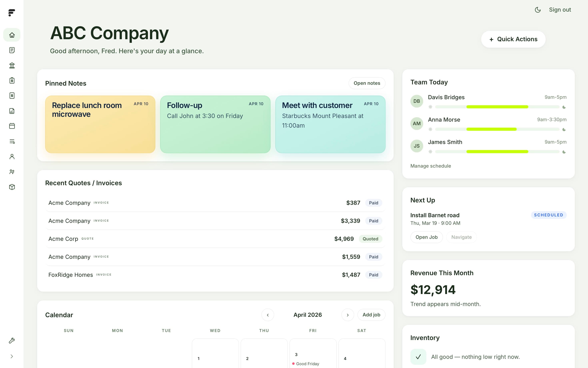Click the Quotes clipboard icon in sidebar
The image size is (588, 368).
click(12, 80)
